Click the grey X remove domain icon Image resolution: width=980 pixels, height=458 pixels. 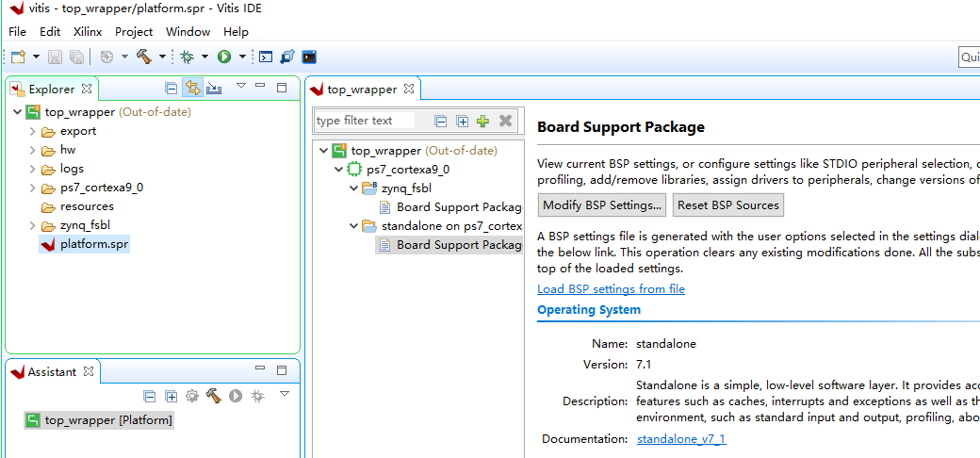click(506, 121)
